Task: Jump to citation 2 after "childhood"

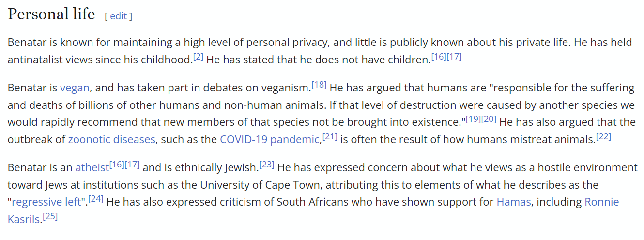Action: 198,57
